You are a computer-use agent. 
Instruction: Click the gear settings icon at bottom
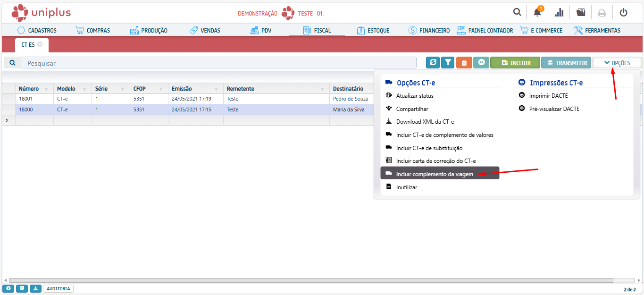tap(8, 288)
